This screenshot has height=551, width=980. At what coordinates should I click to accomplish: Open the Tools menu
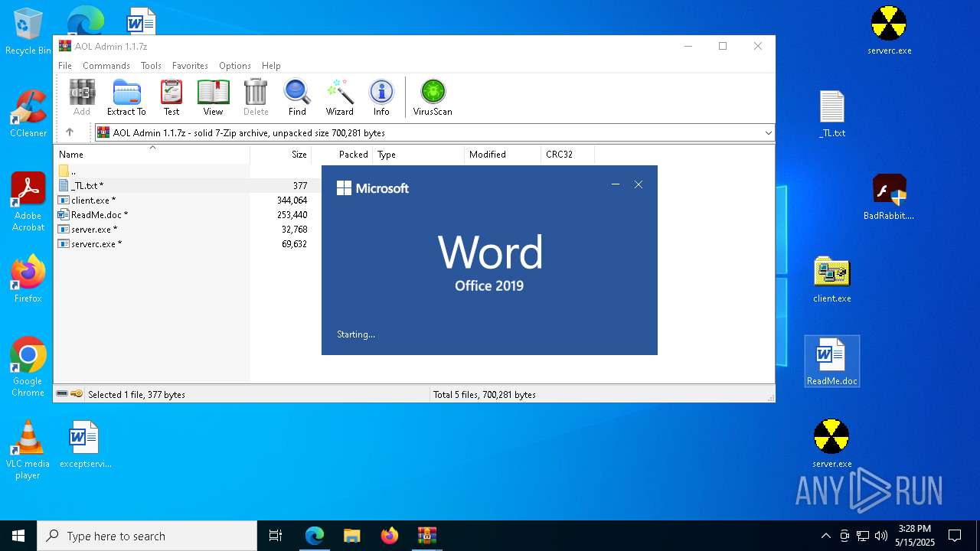pyautogui.click(x=151, y=66)
